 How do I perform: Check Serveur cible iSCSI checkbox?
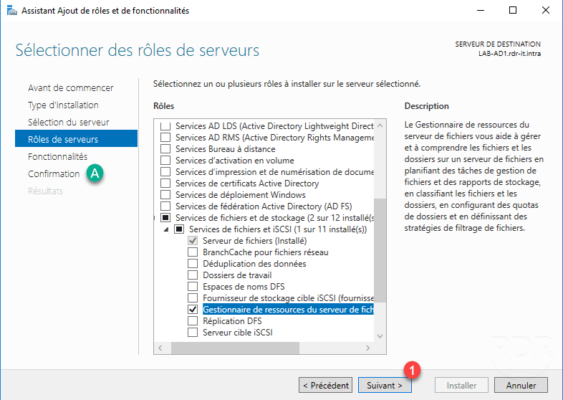[x=192, y=332]
